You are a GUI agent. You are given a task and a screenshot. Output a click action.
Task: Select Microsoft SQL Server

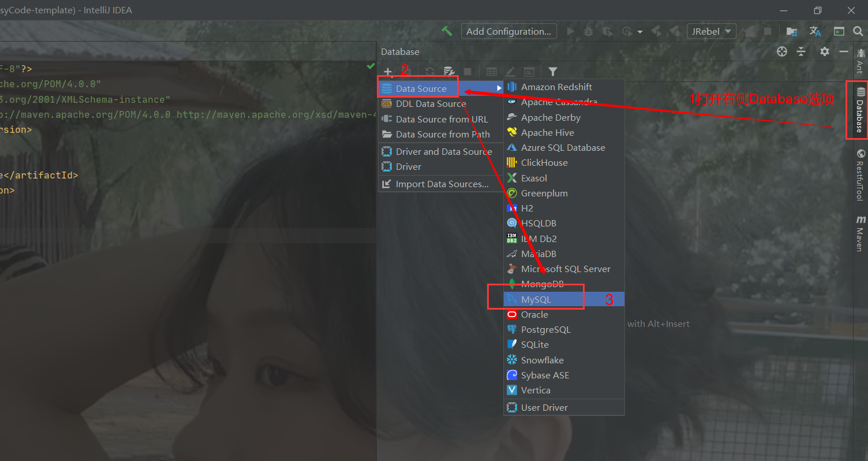pos(564,269)
